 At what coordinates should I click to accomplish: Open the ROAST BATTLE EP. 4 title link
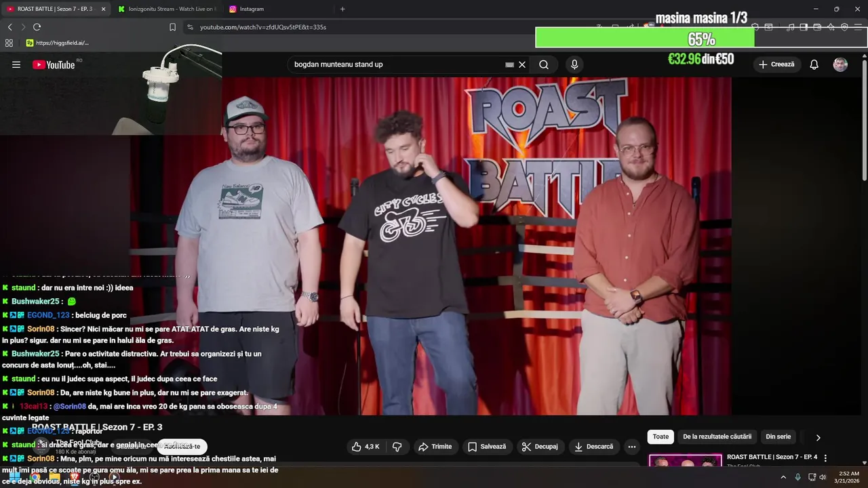(x=772, y=457)
